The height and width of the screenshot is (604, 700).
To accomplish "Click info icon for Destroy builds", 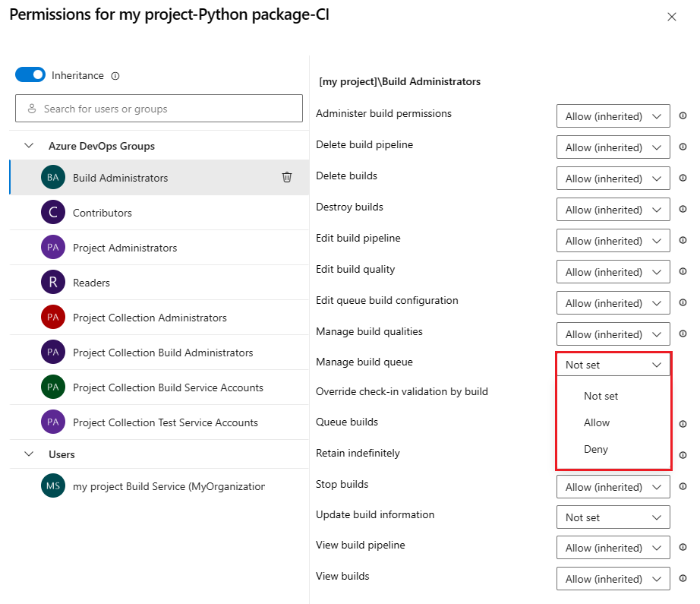I will coord(683,209).
